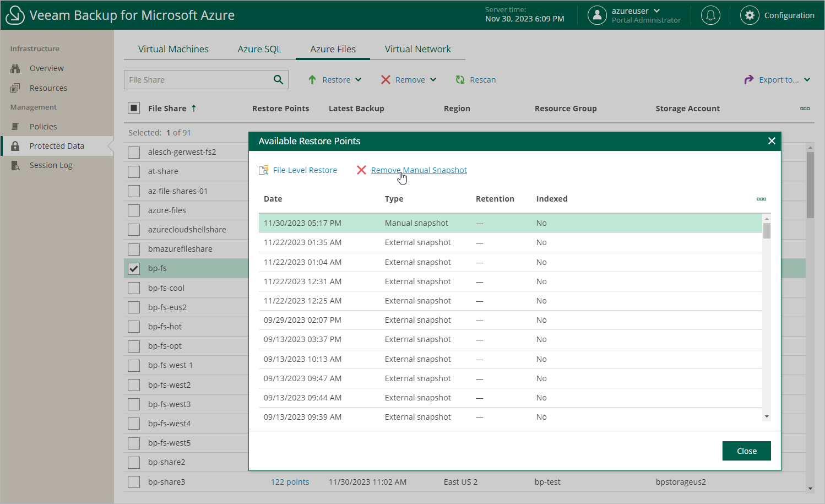Click the File Share sort arrow
This screenshot has width=825, height=504.
pos(194,109)
